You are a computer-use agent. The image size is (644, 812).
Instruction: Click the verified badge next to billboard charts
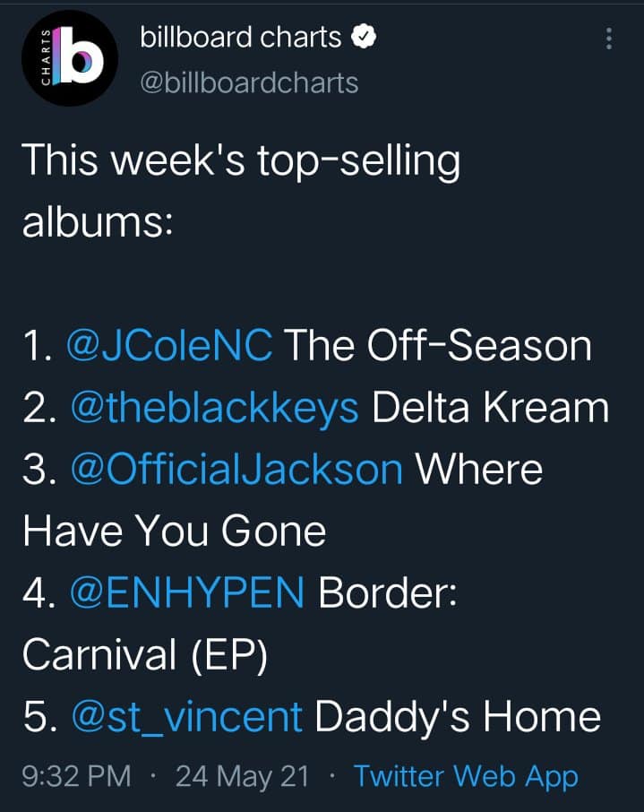364,38
